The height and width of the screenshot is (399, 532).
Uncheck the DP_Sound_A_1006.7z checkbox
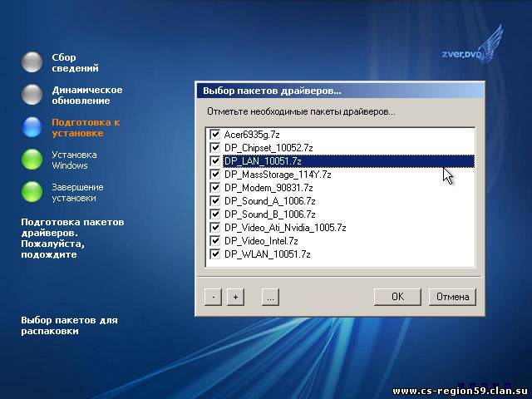click(214, 201)
